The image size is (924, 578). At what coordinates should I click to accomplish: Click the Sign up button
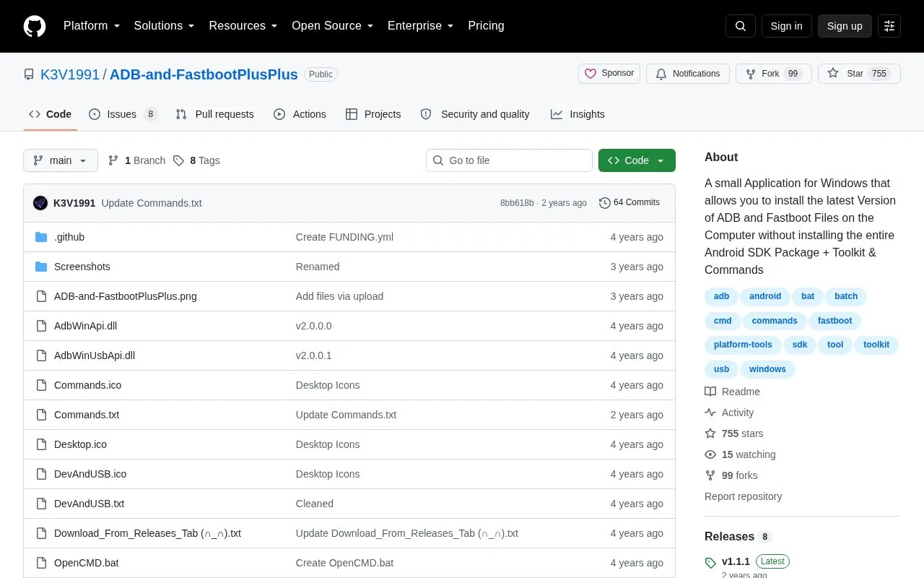(845, 26)
